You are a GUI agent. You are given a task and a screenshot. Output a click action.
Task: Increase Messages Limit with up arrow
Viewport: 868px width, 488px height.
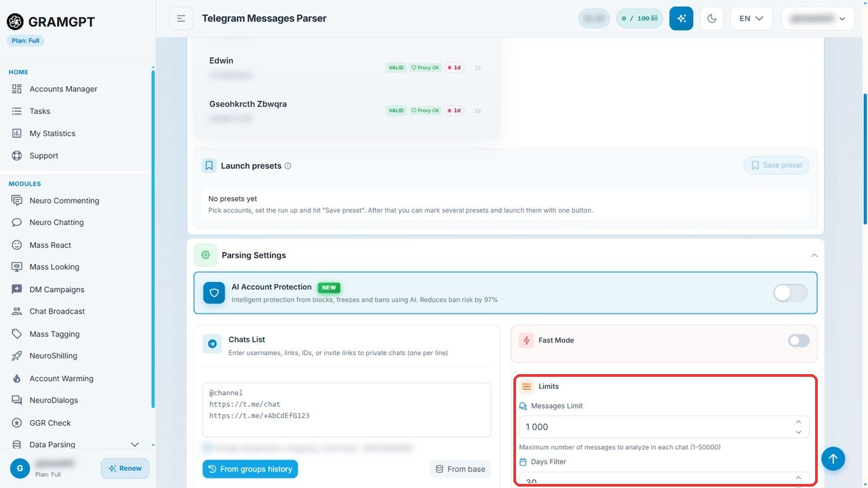[798, 422]
